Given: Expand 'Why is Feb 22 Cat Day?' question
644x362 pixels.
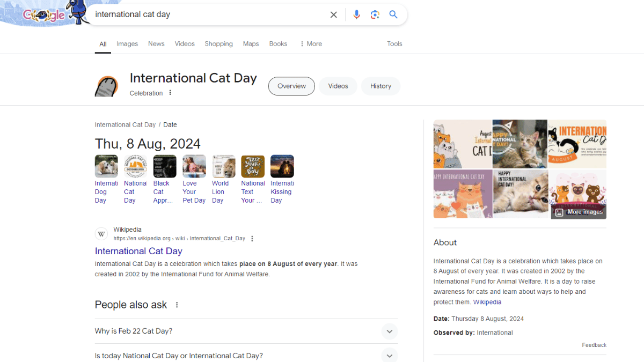Looking at the screenshot, I should [x=390, y=331].
